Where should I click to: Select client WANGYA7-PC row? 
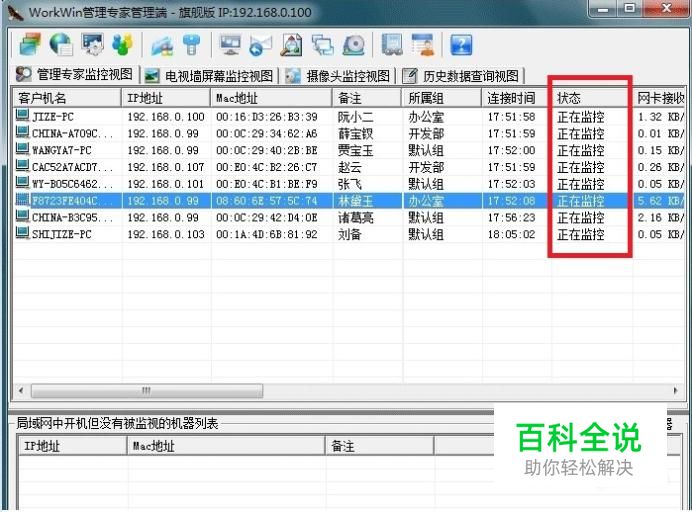(x=349, y=151)
